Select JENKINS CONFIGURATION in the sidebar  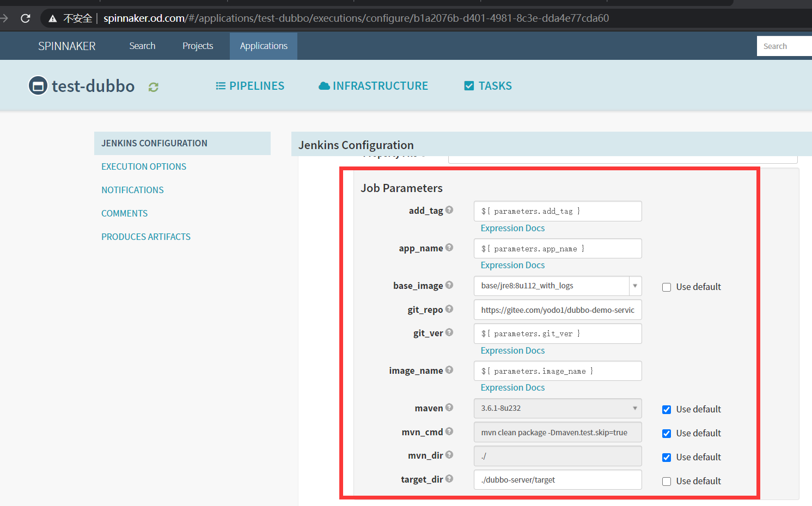182,143
